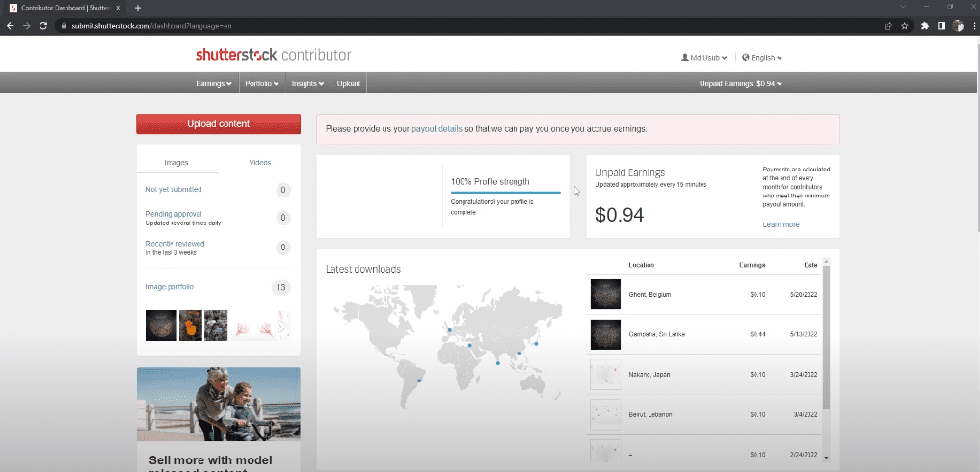Change language using the English dropdown
This screenshot has width=980, height=472.
coord(762,58)
